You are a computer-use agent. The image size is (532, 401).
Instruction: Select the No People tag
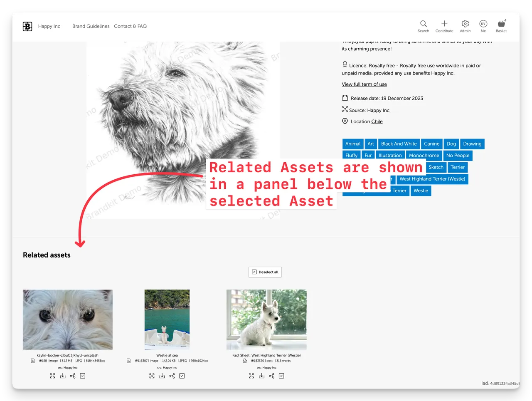(458, 156)
